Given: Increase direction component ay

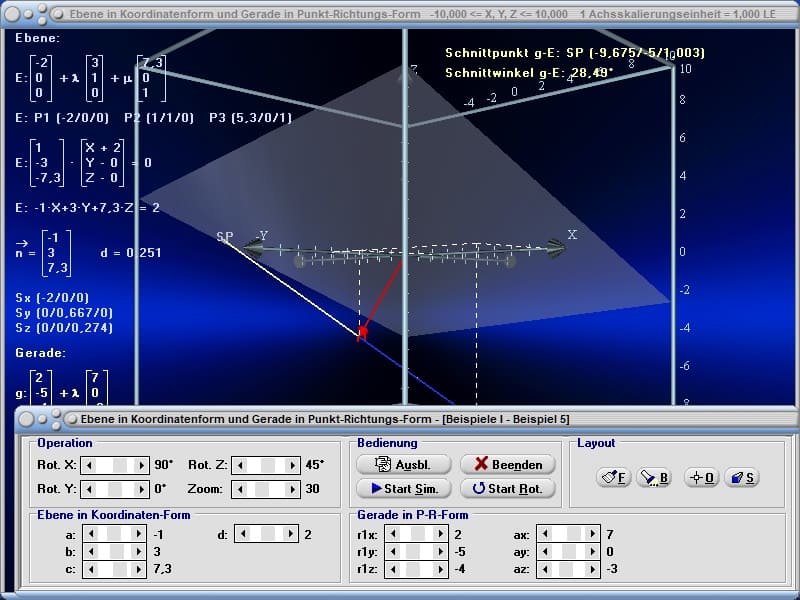Looking at the screenshot, I should pyautogui.click(x=592, y=552).
